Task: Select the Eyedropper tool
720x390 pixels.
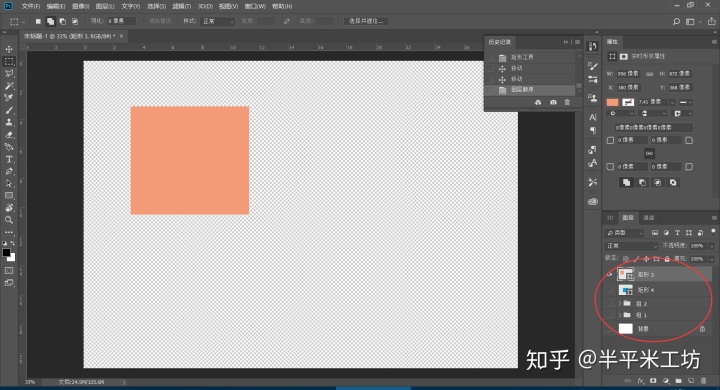Action: pos(9,98)
